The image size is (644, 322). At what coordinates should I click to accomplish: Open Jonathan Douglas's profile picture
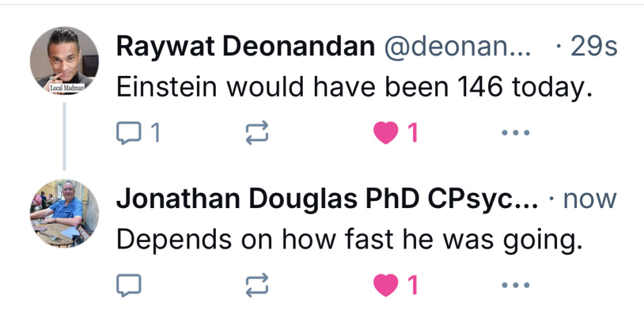click(64, 213)
